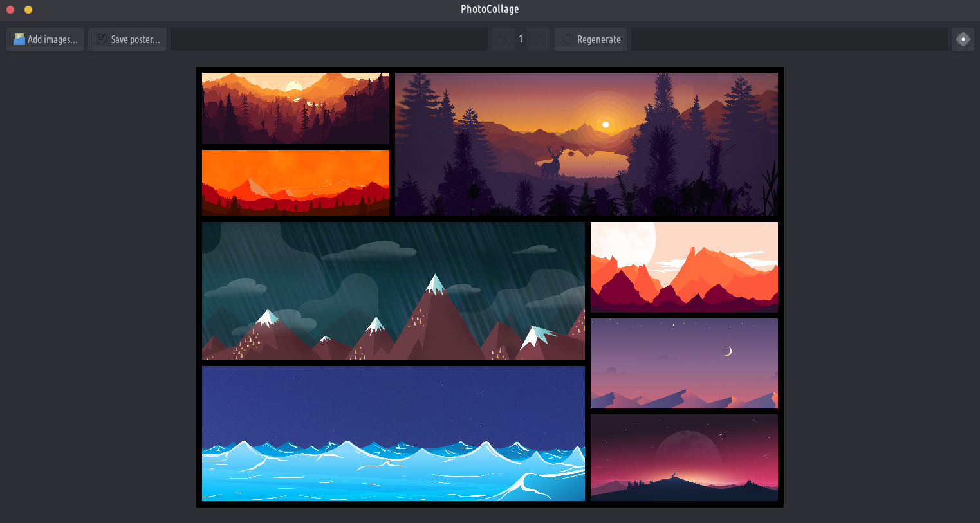
Task: Click the layout number 1 label
Action: click(521, 39)
